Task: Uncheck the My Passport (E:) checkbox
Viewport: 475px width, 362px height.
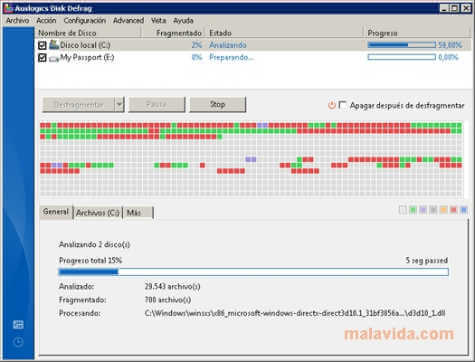Action: [42, 58]
